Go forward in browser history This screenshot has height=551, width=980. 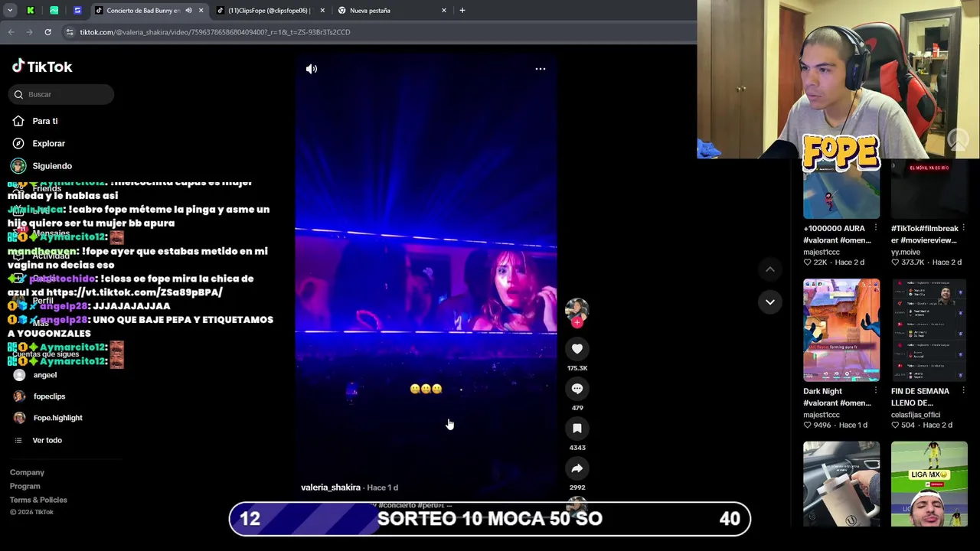(29, 32)
